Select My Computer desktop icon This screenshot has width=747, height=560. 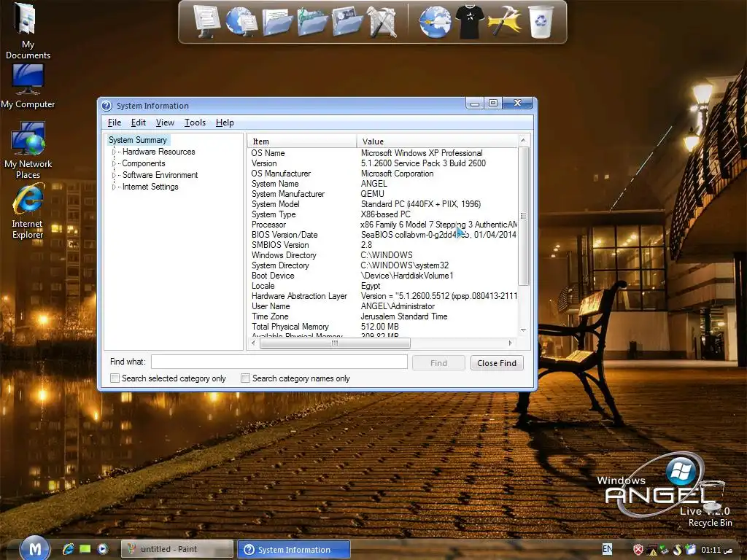(x=28, y=86)
